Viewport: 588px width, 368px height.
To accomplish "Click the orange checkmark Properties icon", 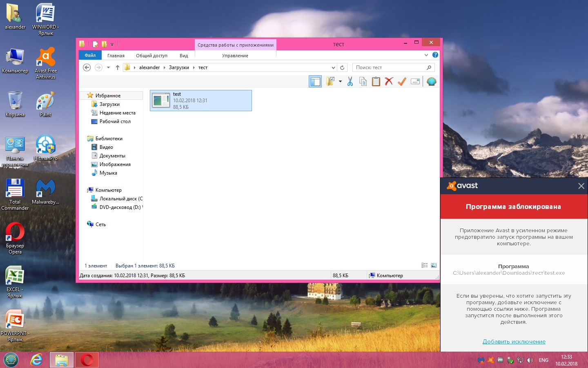I will point(402,81).
